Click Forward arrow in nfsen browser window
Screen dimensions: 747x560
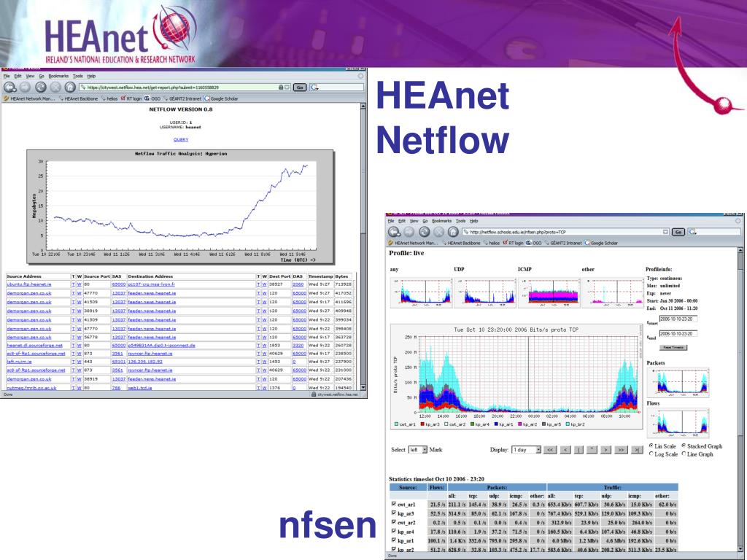tap(409, 232)
